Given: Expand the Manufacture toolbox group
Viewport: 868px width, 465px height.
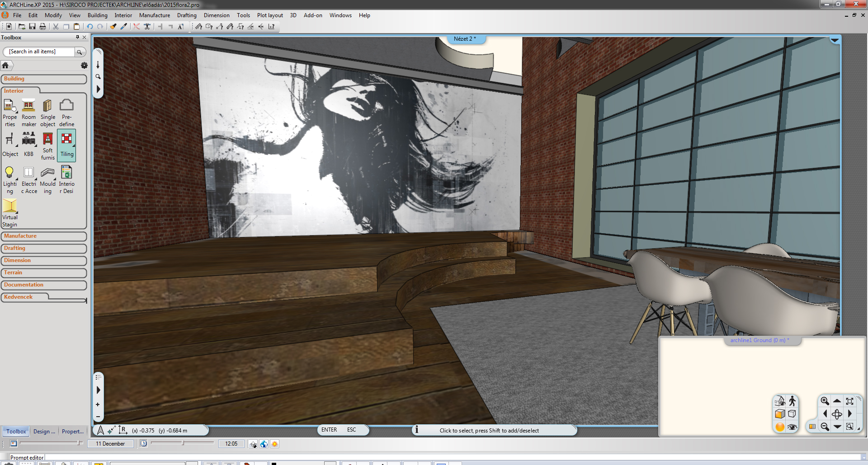Looking at the screenshot, I should coord(44,236).
